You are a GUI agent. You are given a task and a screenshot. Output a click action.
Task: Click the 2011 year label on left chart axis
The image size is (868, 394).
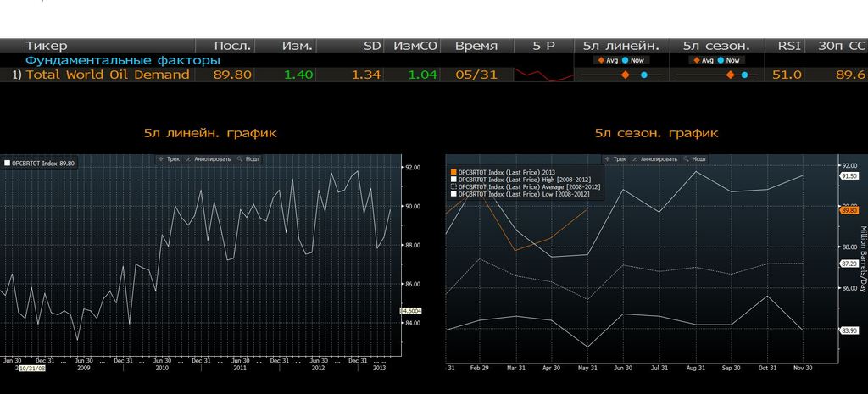point(240,368)
